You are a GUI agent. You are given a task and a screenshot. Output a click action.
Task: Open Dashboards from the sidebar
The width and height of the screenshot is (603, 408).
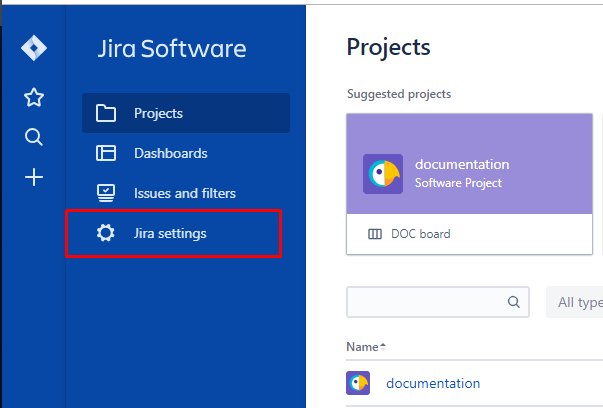click(x=170, y=153)
